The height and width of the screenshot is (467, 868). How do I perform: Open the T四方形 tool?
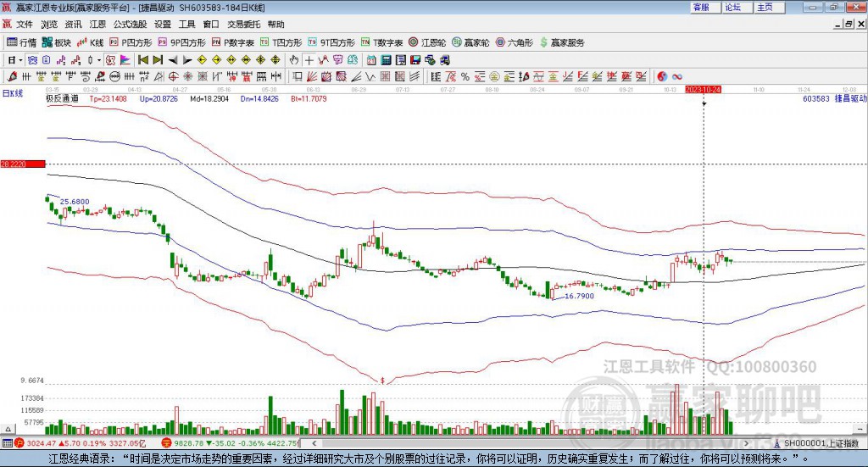click(x=281, y=42)
